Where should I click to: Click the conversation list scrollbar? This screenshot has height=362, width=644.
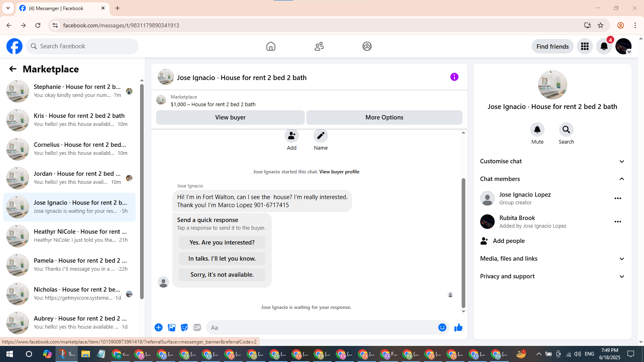coord(142,191)
